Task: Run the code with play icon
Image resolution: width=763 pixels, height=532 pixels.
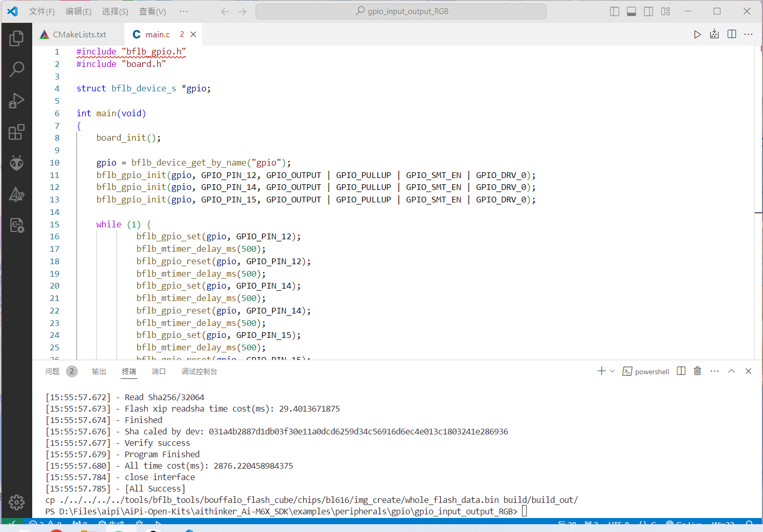Action: tap(697, 34)
